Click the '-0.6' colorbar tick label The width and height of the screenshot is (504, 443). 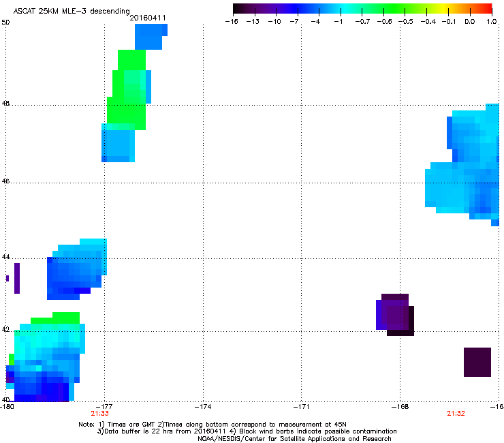[x=384, y=22]
